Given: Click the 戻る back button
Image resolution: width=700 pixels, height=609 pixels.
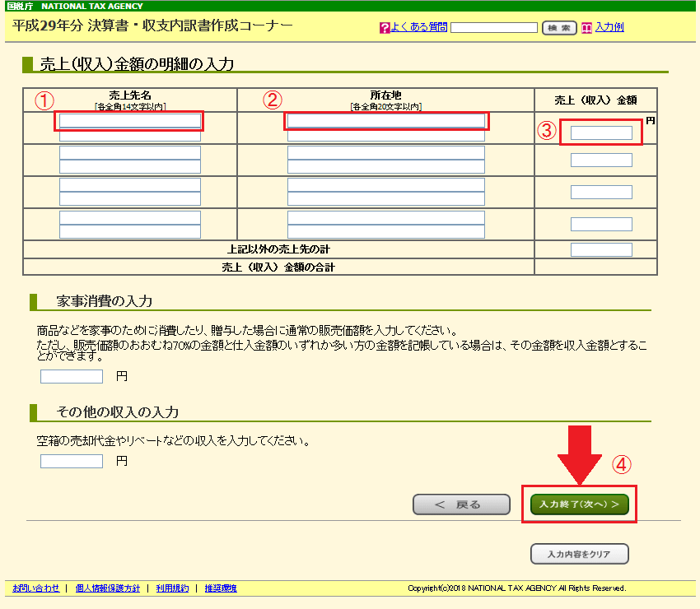Looking at the screenshot, I should tap(461, 504).
